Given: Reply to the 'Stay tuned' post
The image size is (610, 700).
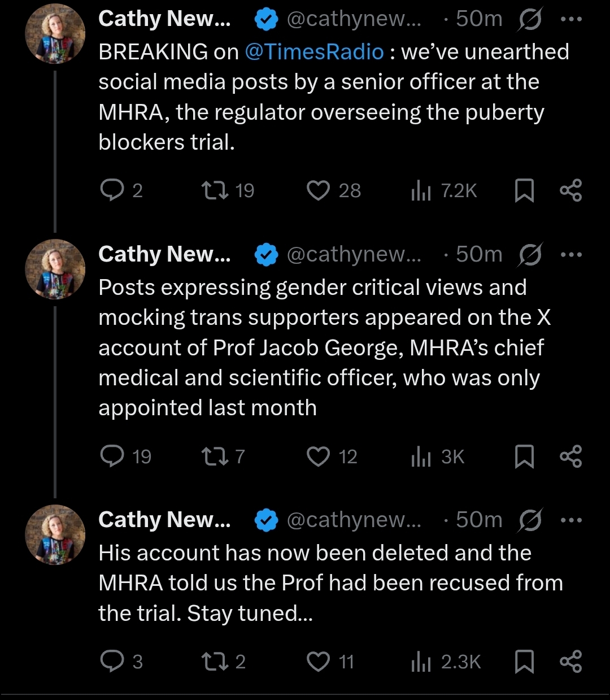Looking at the screenshot, I should tap(112, 661).
